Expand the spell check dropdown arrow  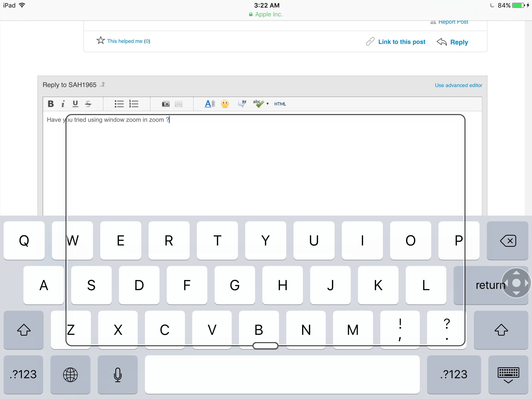tap(268, 104)
